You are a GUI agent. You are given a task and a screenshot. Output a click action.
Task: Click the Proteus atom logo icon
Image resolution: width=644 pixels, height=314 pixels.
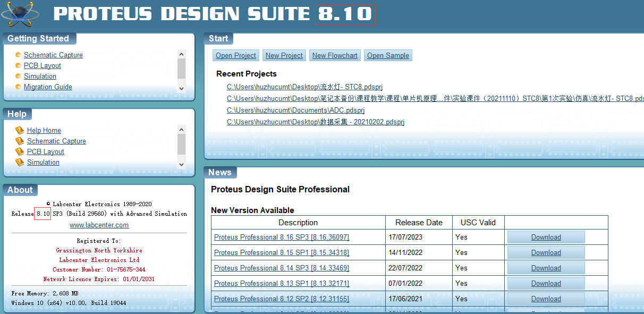(20, 14)
